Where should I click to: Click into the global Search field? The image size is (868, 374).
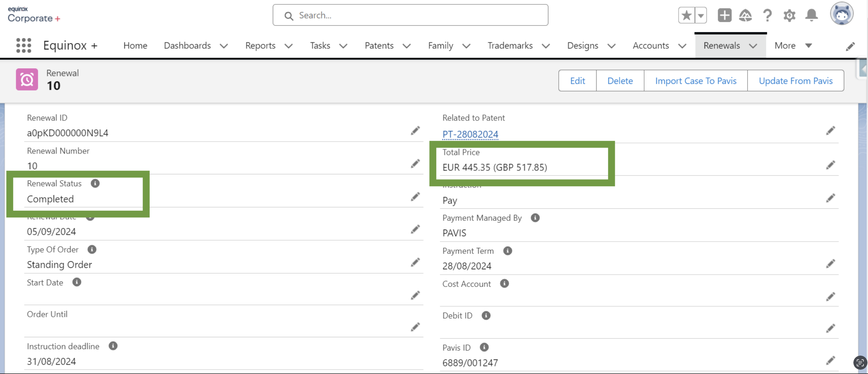410,15
